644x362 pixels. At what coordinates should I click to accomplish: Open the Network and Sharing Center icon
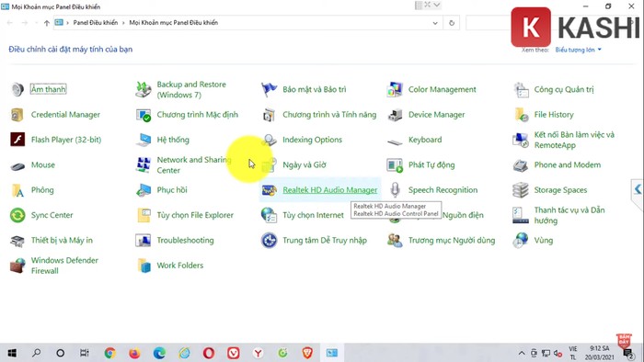[144, 164]
